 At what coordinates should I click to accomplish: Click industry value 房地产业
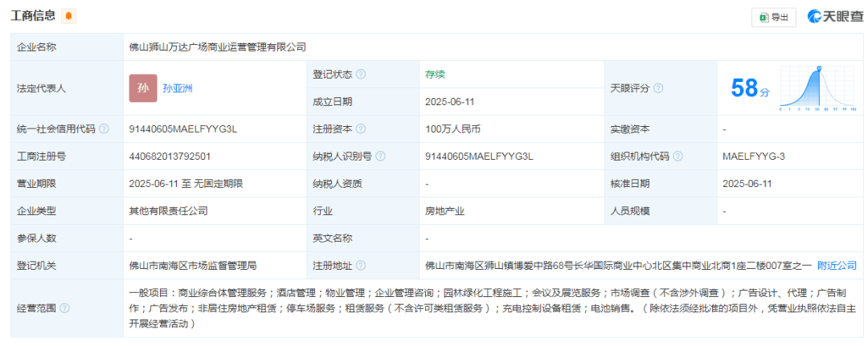tap(444, 211)
